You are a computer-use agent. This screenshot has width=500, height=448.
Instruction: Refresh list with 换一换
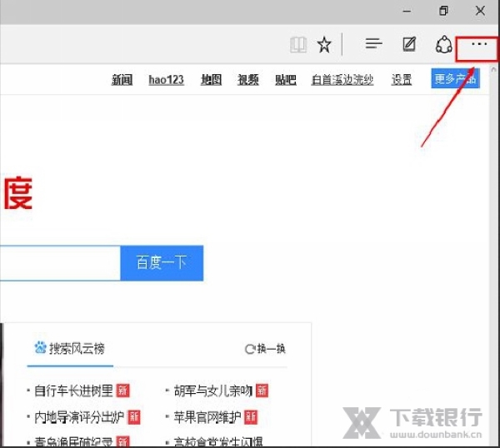[x=265, y=349]
